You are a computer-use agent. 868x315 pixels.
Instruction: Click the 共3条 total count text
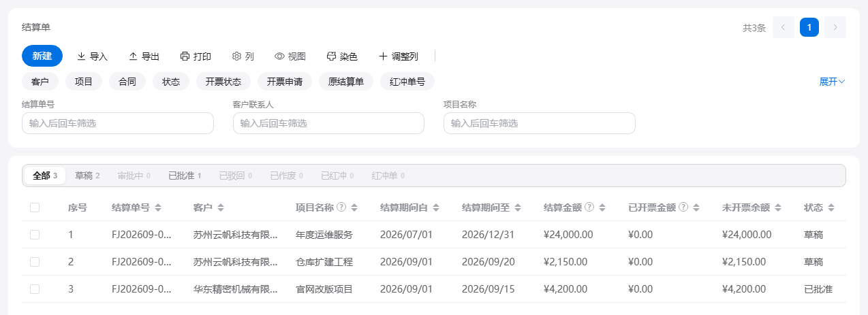[x=754, y=28]
